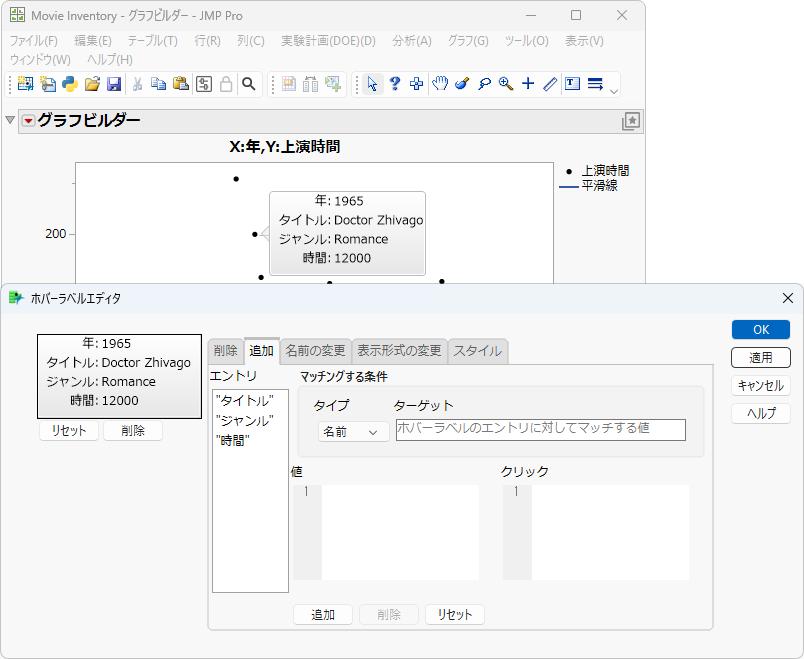The image size is (804, 659).
Task: Activate the zoom magnifier tool
Action: pos(506,84)
